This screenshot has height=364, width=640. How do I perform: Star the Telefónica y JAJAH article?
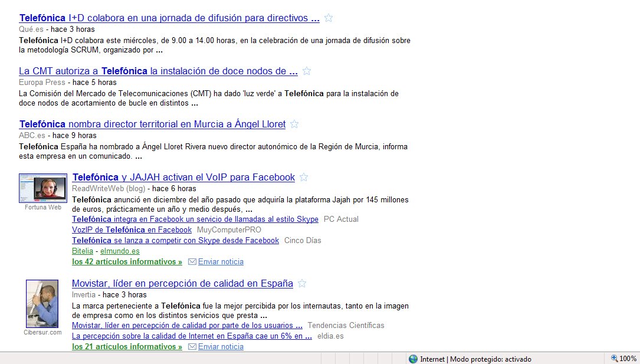(304, 177)
